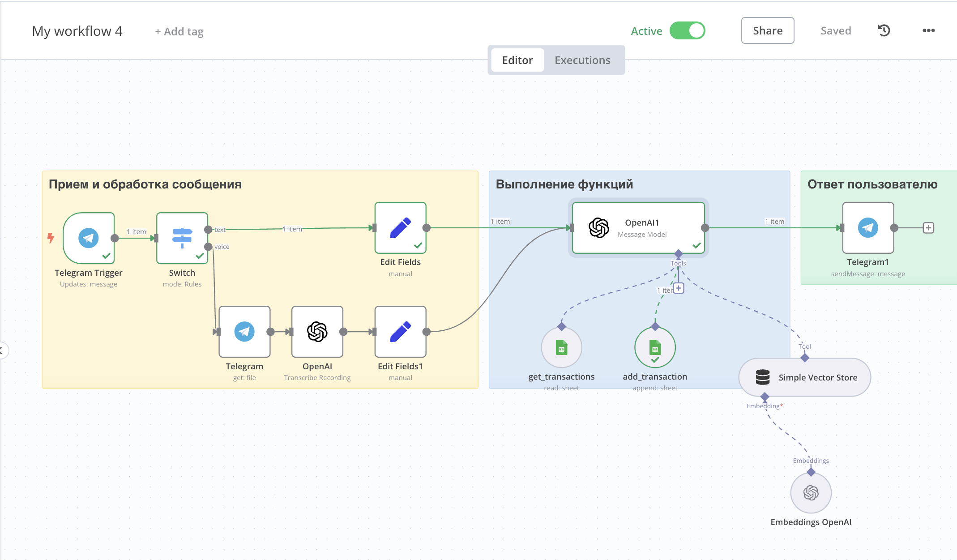The image size is (957, 560).
Task: Select the OpenAI Transcribe Recording node
Action: (x=317, y=332)
